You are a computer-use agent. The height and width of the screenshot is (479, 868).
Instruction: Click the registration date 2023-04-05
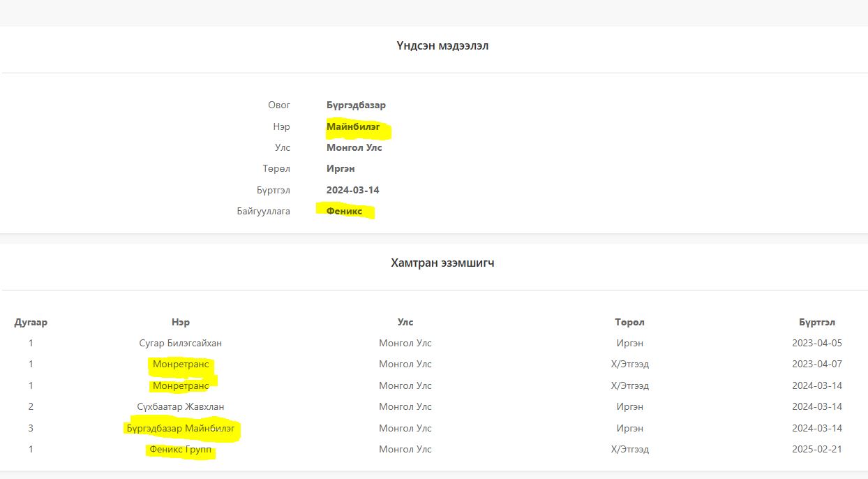(x=817, y=344)
